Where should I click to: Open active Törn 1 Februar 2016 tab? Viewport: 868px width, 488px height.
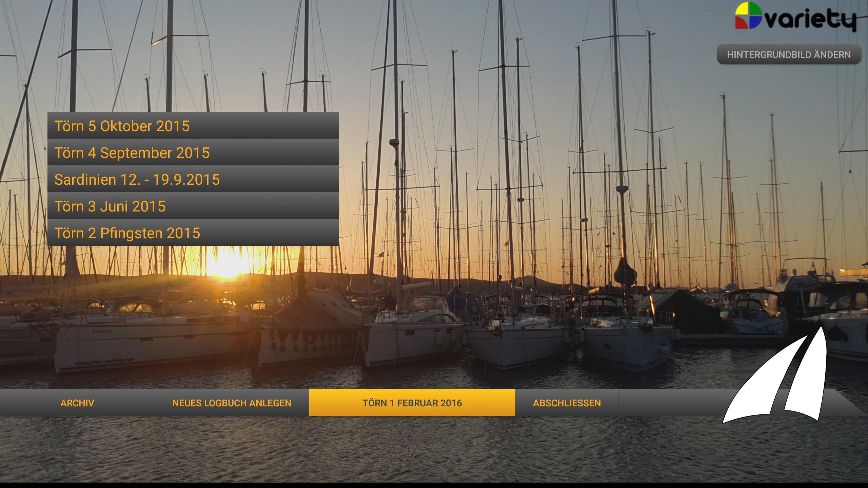(x=412, y=403)
